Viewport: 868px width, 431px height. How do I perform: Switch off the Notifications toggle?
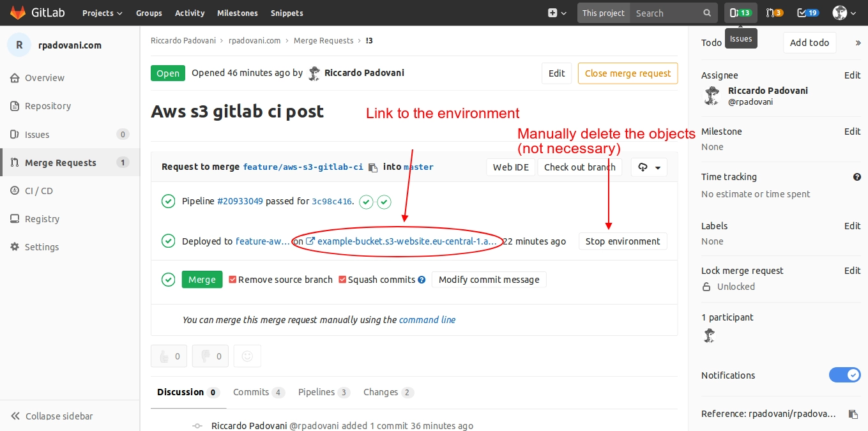pyautogui.click(x=844, y=375)
